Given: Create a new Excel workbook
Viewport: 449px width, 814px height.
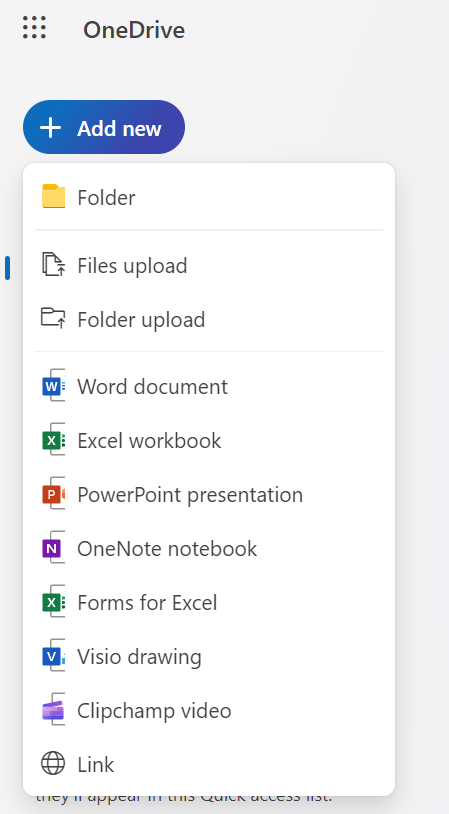Looking at the screenshot, I should point(209,441).
